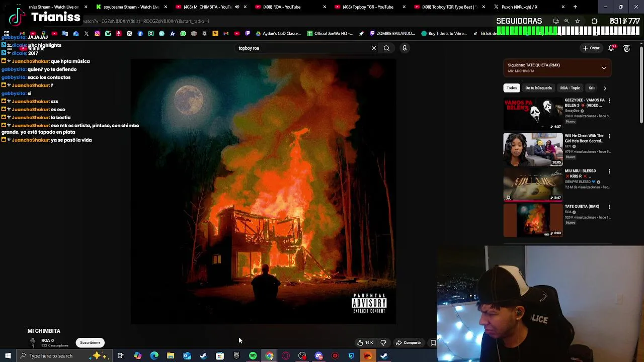Open Opera GX from taskbar
The width and height of the screenshot is (644, 362).
286,356
